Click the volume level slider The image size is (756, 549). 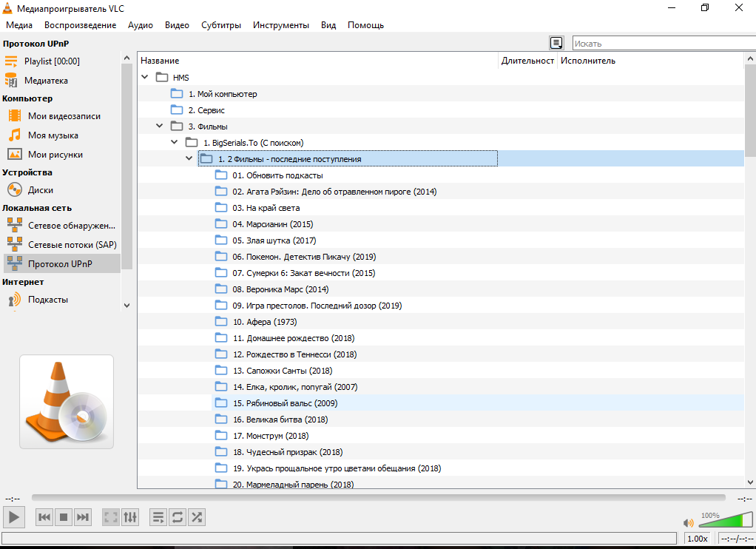pos(725,519)
